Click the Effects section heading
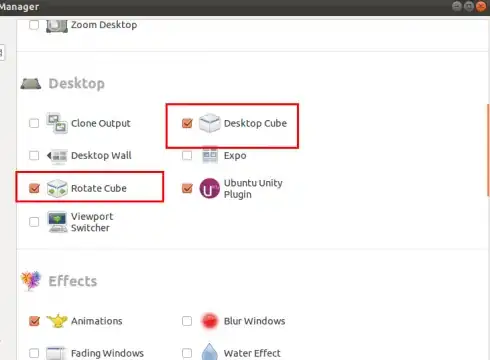 73,281
